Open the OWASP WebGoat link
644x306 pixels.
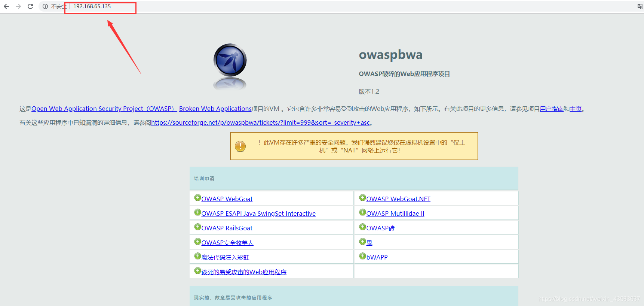[227, 199]
